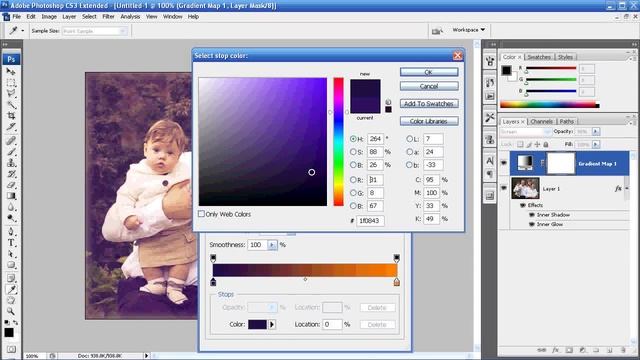The width and height of the screenshot is (640, 360).
Task: Select the Dodge tool
Action: point(11,218)
